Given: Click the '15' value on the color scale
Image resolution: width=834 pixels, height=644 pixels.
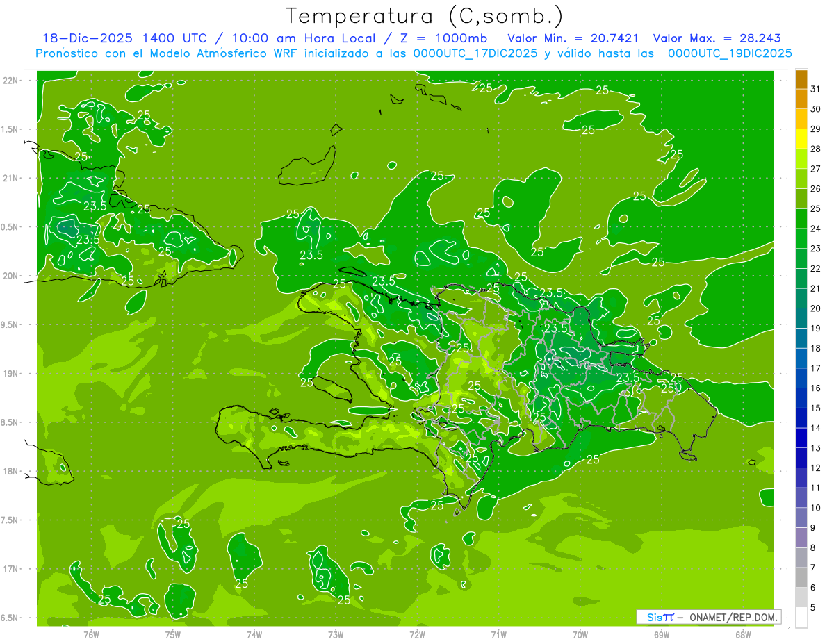Looking at the screenshot, I should (x=816, y=408).
